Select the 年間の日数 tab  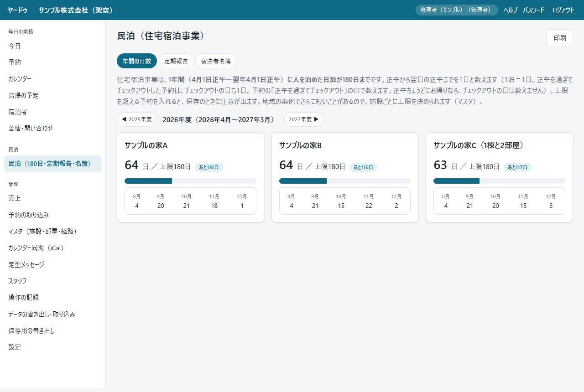click(x=137, y=61)
